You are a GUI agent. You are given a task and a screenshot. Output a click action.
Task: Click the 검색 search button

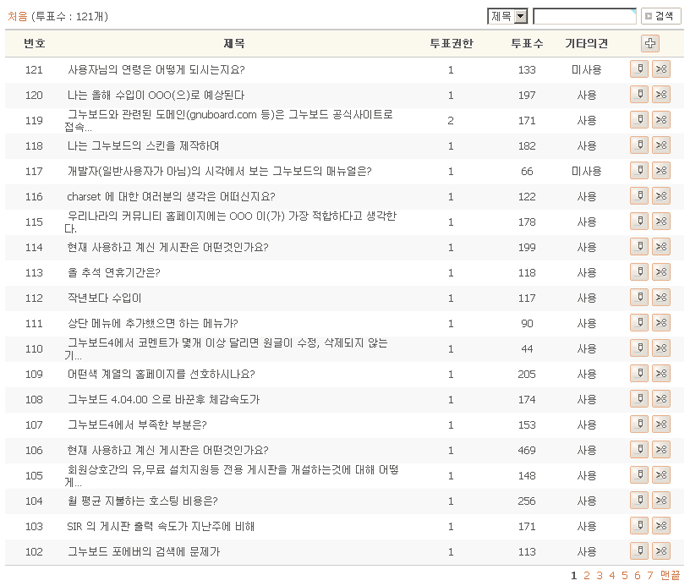coord(661,16)
